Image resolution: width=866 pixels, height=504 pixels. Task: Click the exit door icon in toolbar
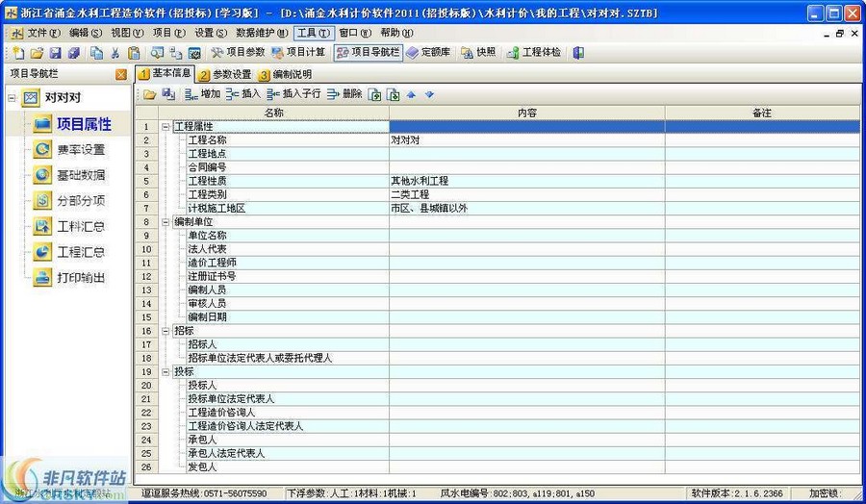coord(578,53)
